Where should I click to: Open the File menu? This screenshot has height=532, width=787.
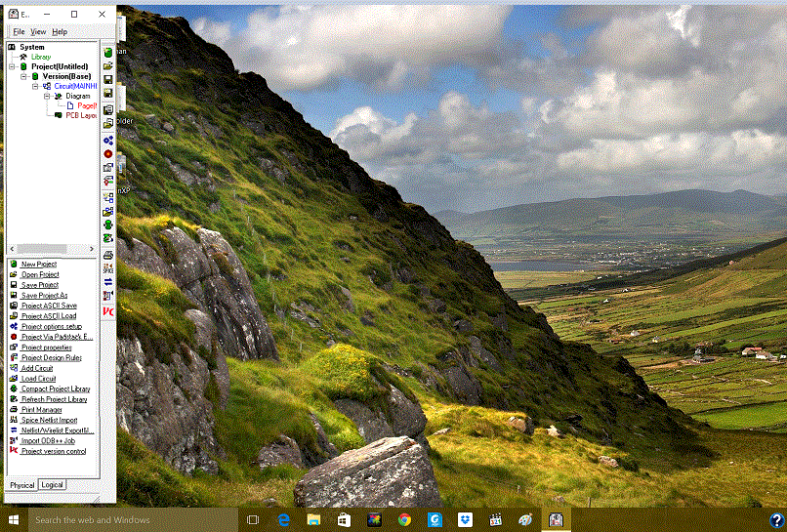pos(19,31)
